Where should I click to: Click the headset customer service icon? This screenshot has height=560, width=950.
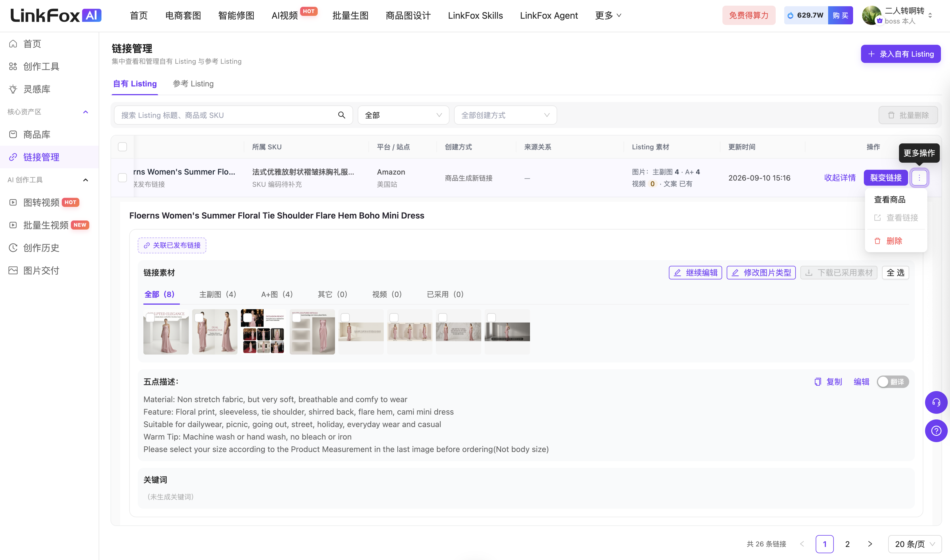point(936,403)
